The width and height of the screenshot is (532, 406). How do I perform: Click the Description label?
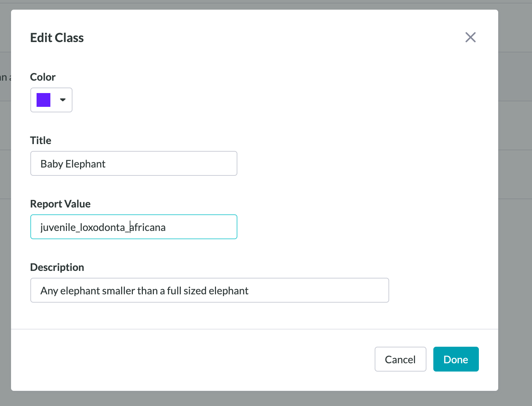tap(57, 267)
